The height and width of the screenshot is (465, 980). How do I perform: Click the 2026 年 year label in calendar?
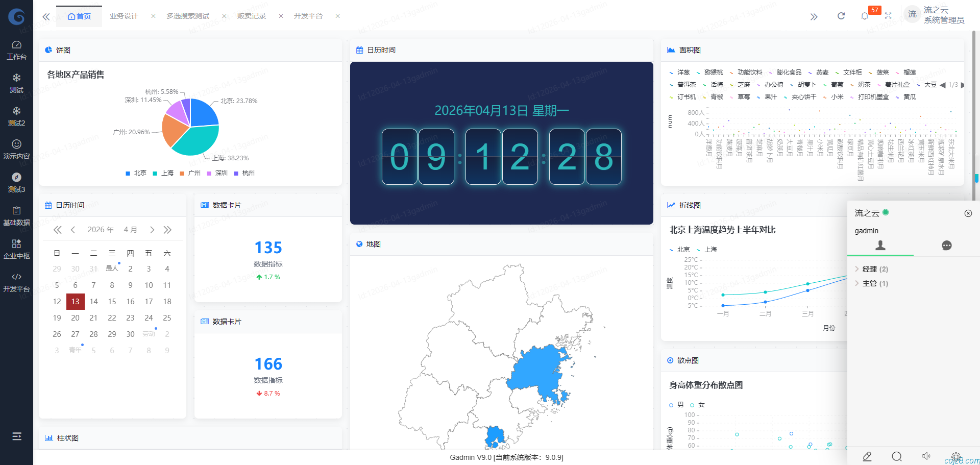point(101,230)
